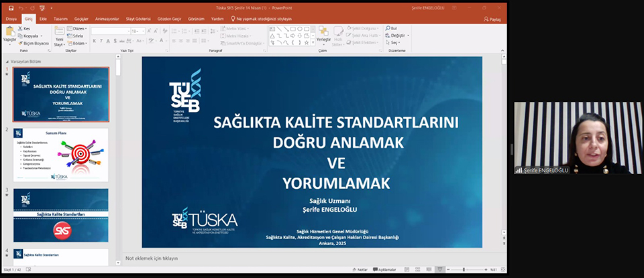
Task: Open Açıklamalar comments from status bar
Action: pyautogui.click(x=385, y=269)
